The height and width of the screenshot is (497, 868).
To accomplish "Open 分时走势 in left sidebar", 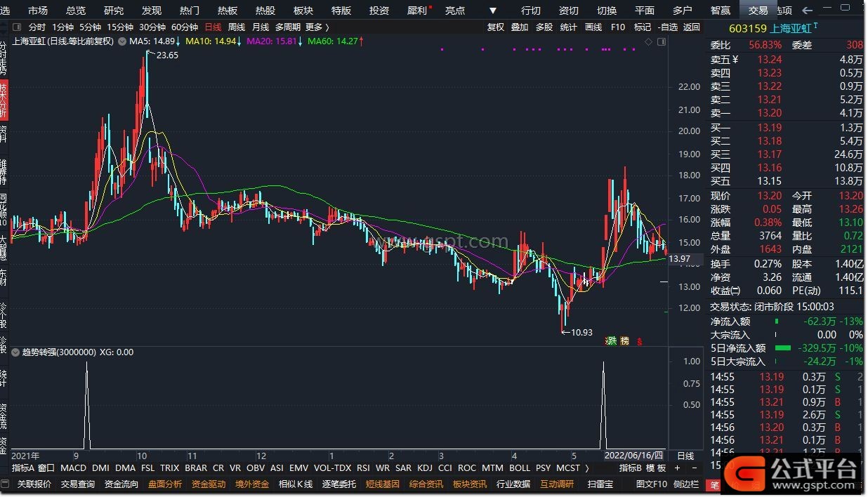I will coord(4,58).
